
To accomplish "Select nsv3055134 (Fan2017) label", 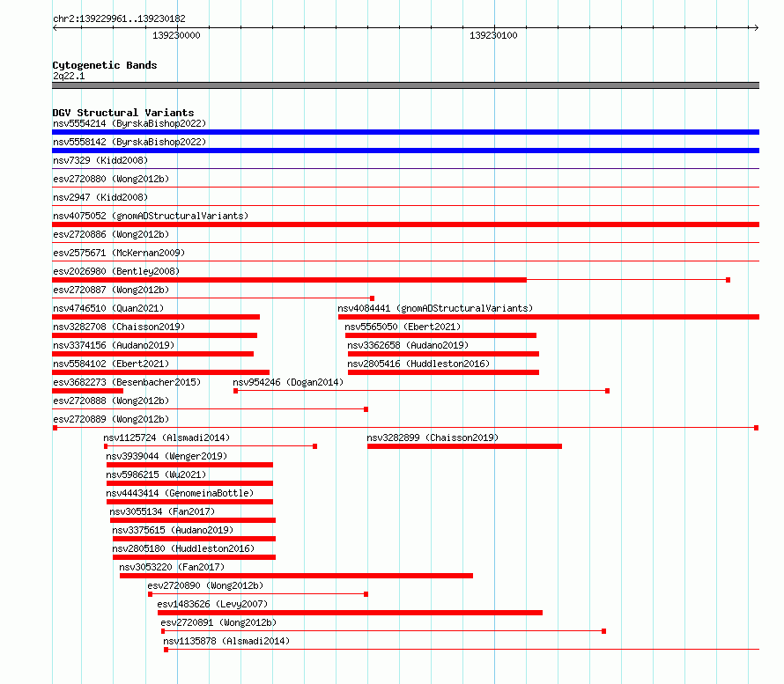I will 162,511.
